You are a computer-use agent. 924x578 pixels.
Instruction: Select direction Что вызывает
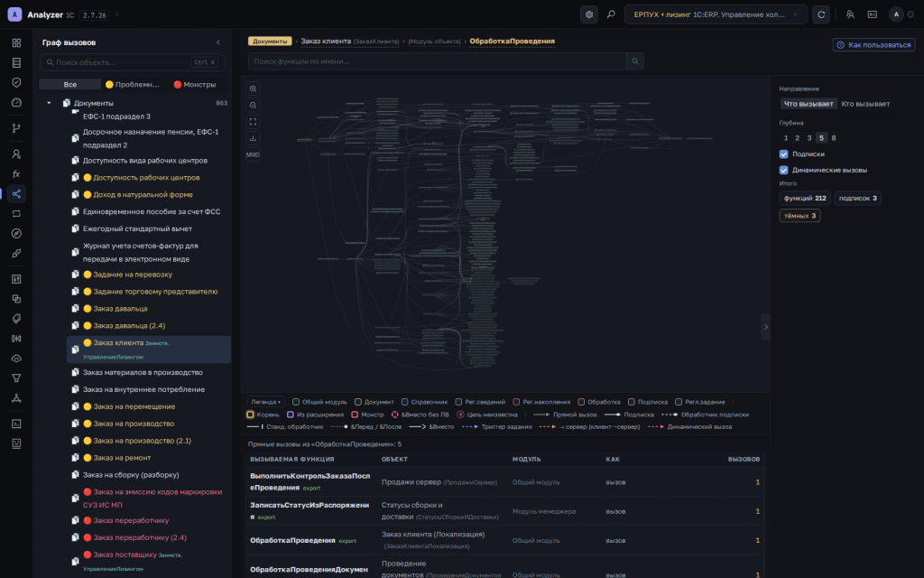(x=808, y=104)
